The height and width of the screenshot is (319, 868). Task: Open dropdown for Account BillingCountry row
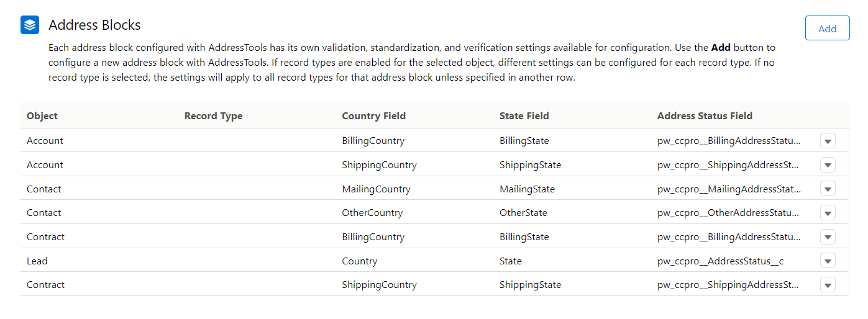pos(828,141)
